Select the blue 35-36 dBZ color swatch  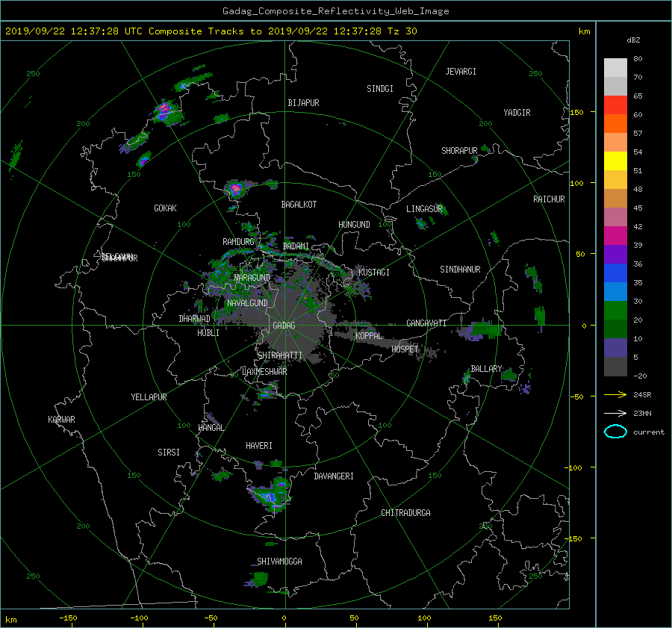click(x=615, y=273)
